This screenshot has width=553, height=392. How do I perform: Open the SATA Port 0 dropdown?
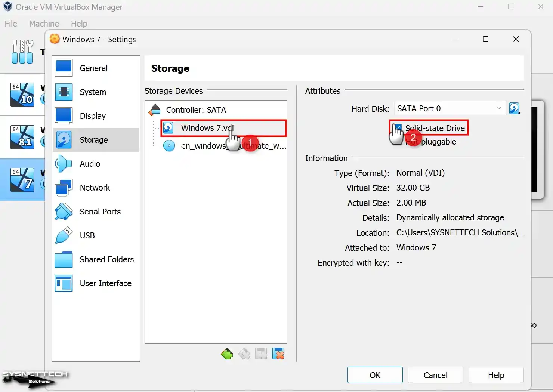[450, 108]
